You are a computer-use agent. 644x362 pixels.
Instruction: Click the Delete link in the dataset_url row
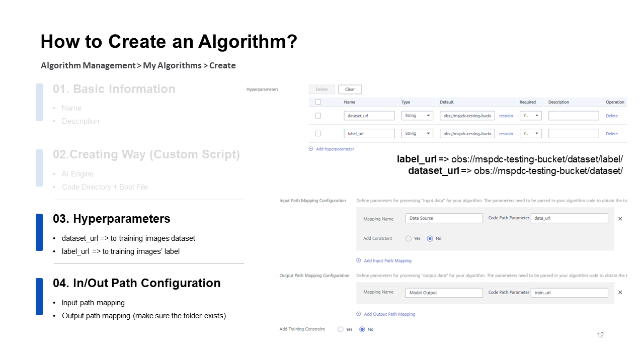tap(611, 116)
